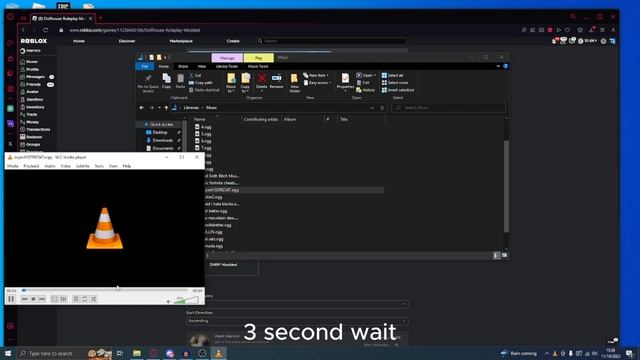The height and width of the screenshot is (360, 640).
Task: Create a New folder from ribbon
Action: click(x=294, y=83)
